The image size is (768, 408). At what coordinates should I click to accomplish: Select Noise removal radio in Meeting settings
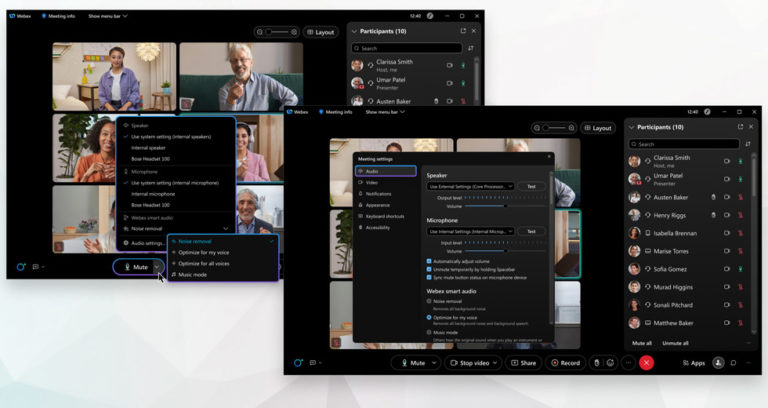click(429, 301)
